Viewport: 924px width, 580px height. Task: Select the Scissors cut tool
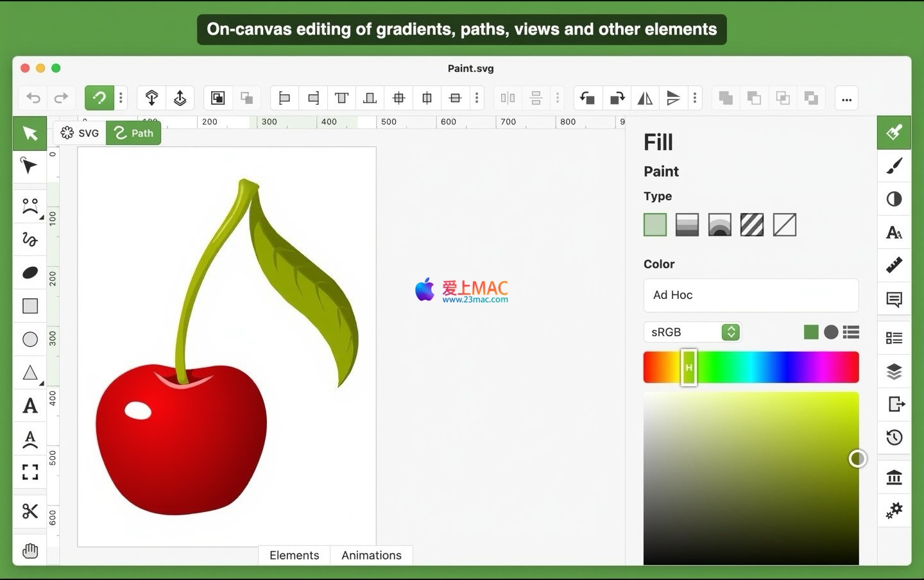(30, 511)
